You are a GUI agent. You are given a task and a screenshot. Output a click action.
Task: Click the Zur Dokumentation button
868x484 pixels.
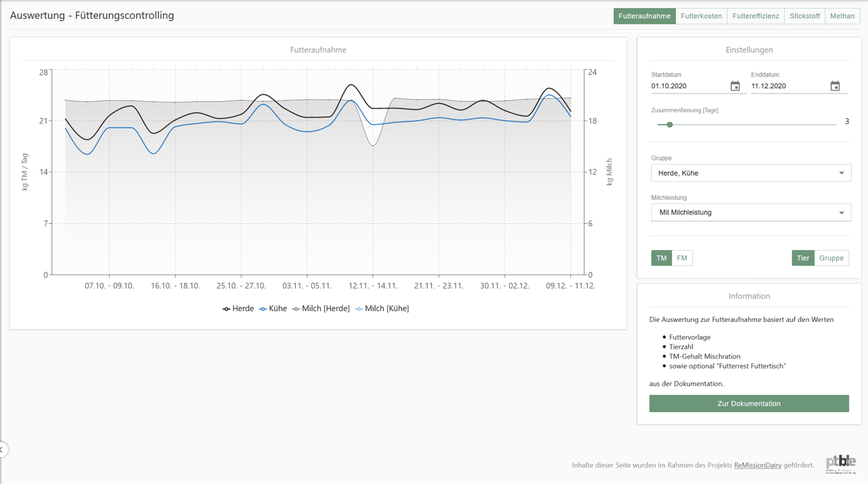point(749,404)
